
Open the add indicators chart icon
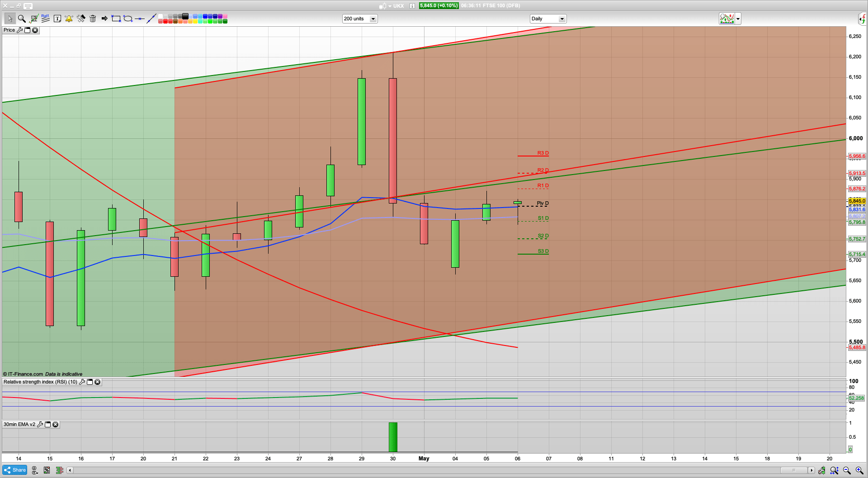coord(726,19)
